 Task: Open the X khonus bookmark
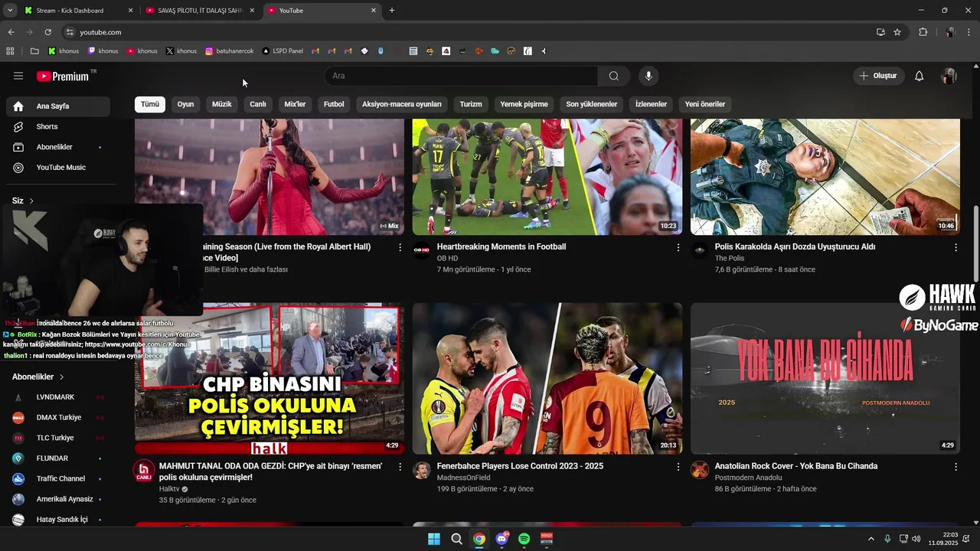181,51
